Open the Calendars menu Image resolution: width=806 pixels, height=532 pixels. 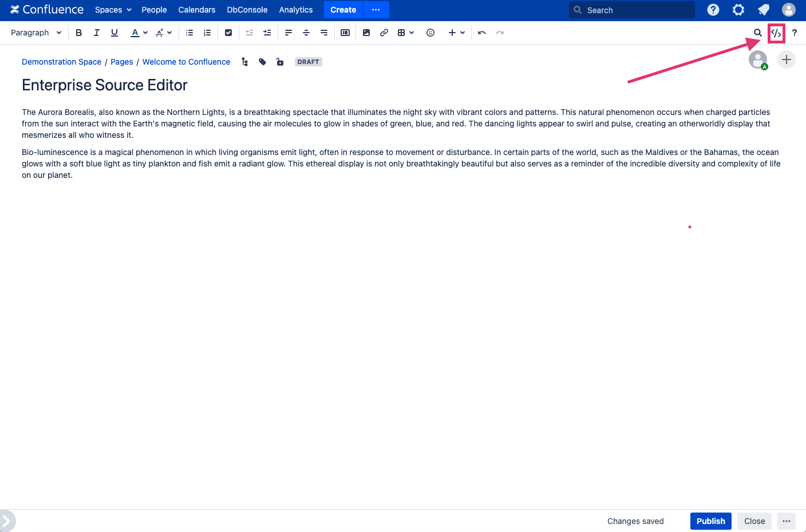click(x=196, y=10)
